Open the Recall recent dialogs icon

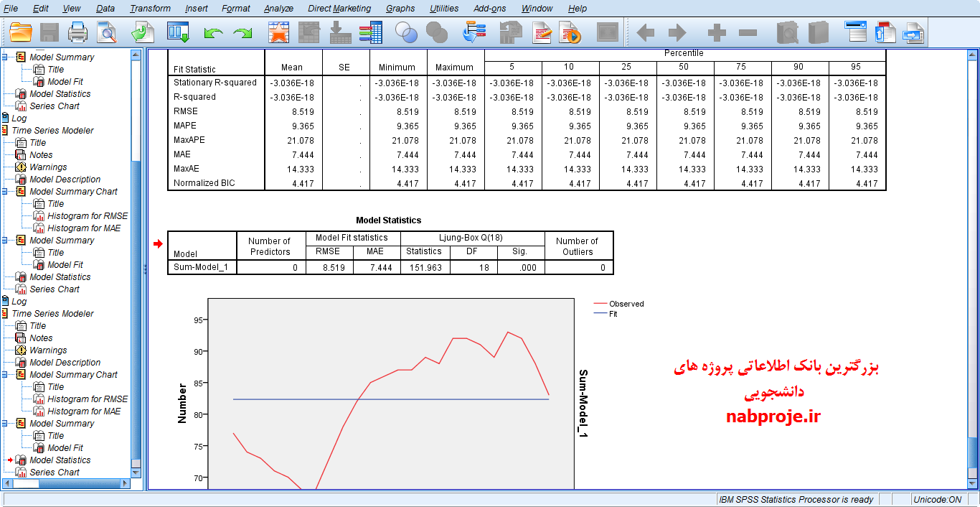[178, 32]
